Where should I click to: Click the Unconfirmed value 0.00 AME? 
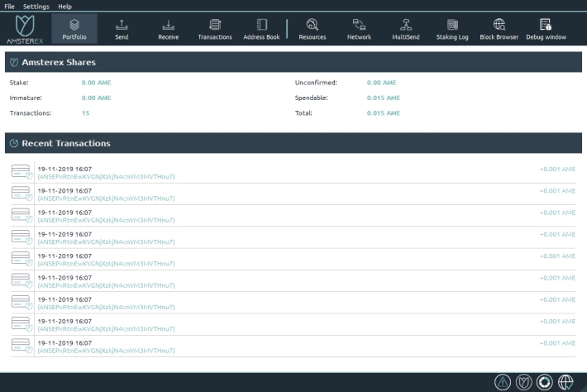coord(381,83)
